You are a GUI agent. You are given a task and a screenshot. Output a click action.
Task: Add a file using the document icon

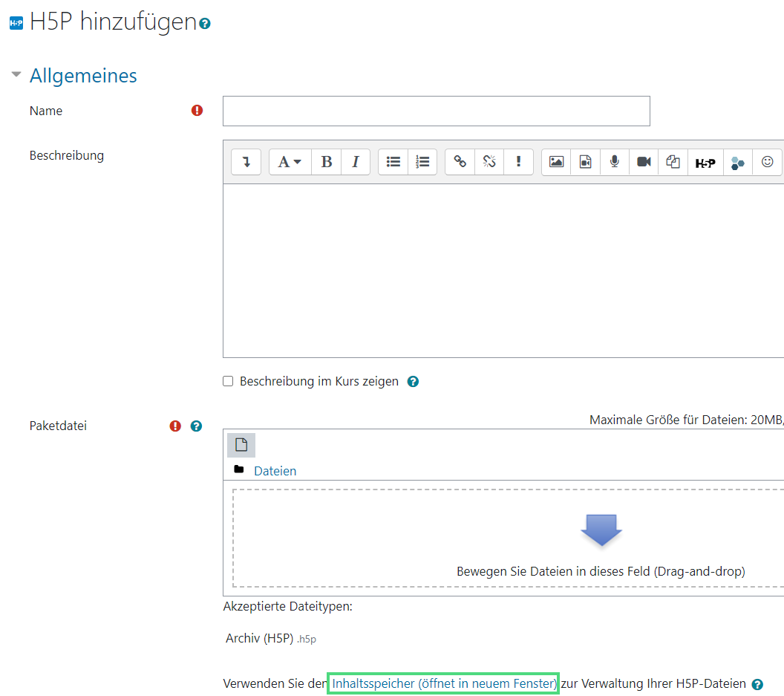click(x=241, y=445)
